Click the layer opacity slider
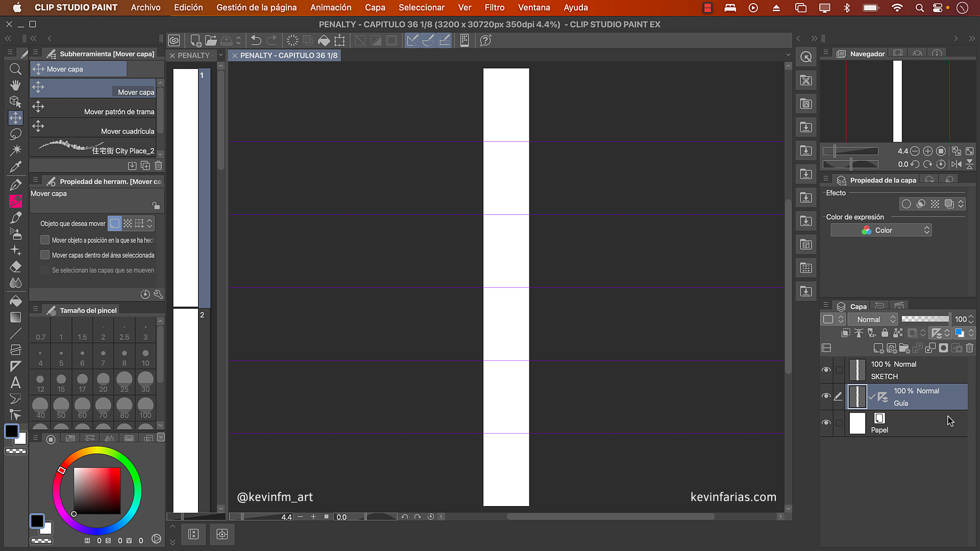 pos(925,319)
